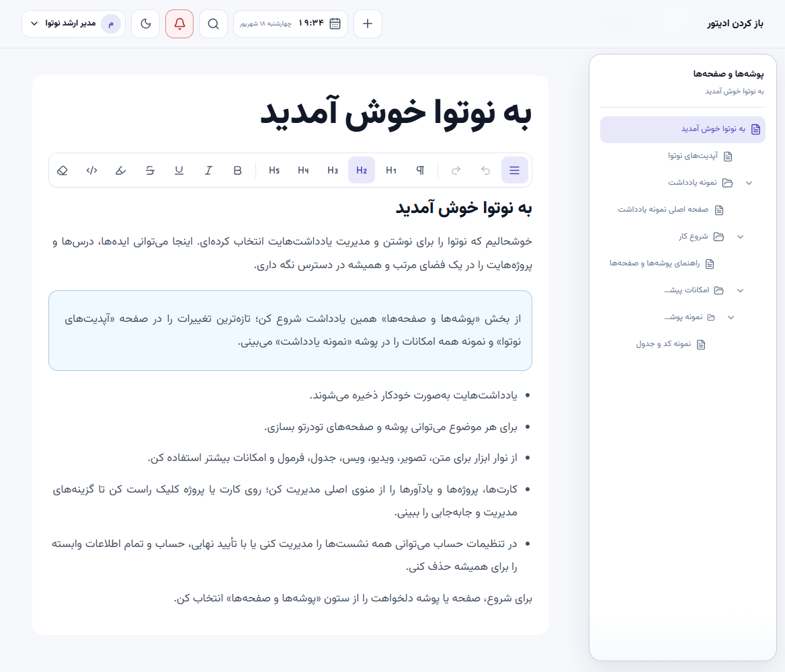Click bullet starting از نوار ابزار برای متن
Screen dimensions: 785x672
333,458
